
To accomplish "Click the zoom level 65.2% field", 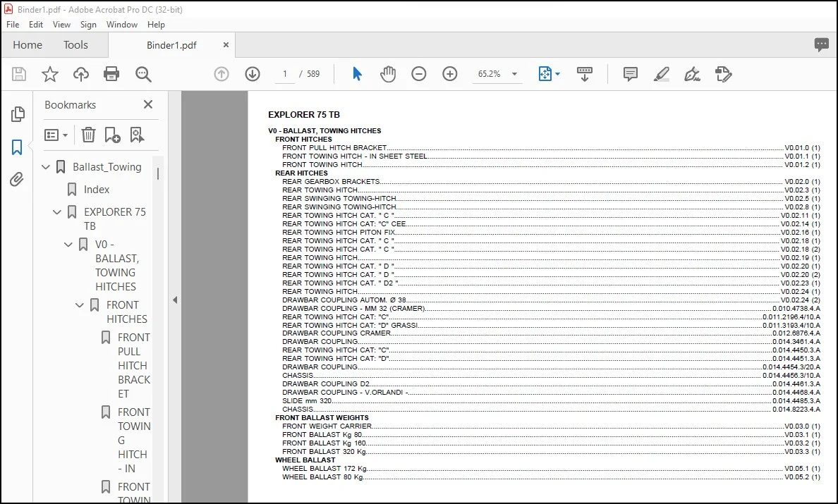I will tap(489, 74).
